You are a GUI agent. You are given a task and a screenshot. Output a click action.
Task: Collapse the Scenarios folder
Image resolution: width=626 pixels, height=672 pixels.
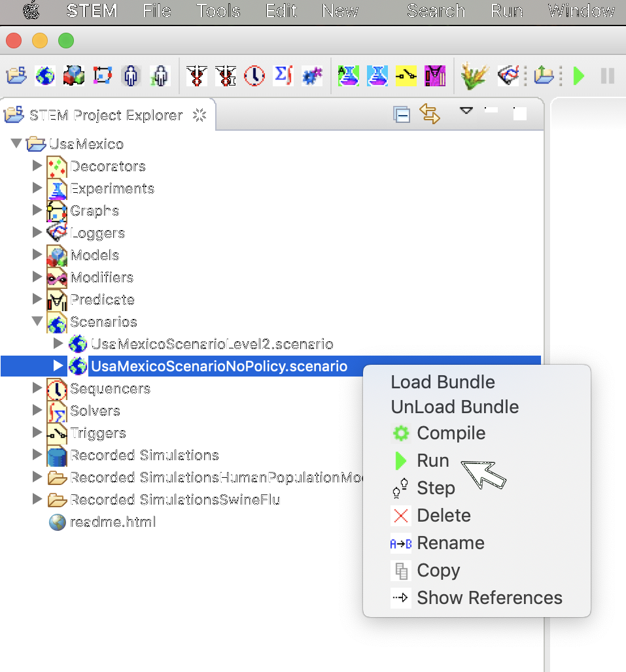click(x=37, y=322)
